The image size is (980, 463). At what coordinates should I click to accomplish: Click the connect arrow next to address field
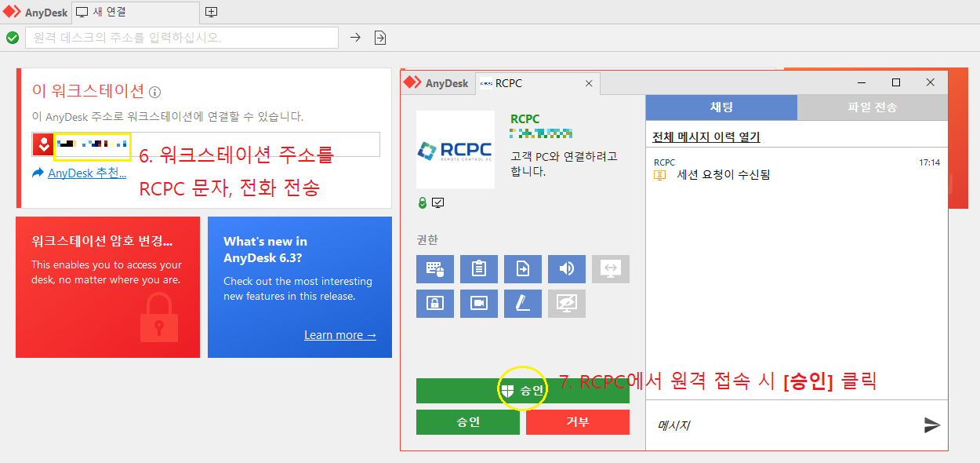point(355,38)
